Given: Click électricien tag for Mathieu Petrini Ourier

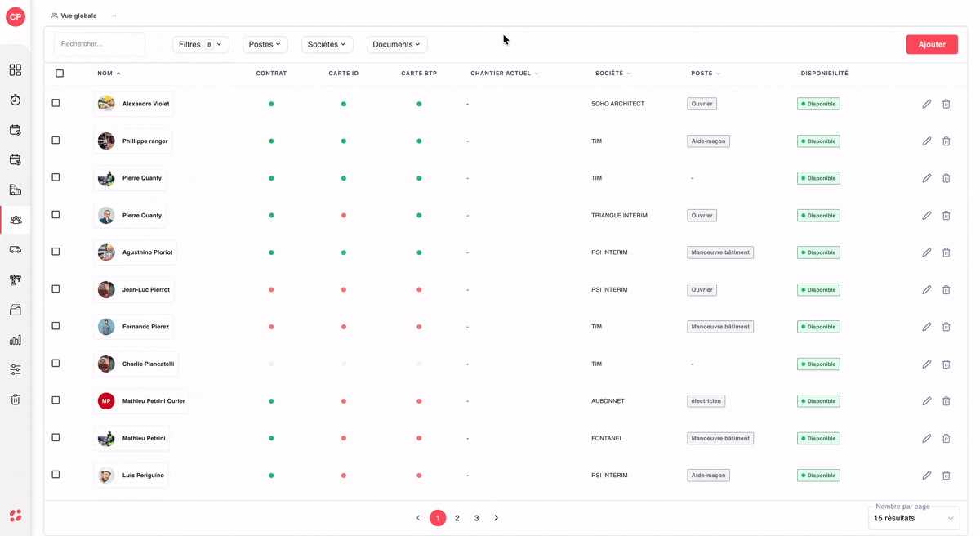Looking at the screenshot, I should pos(706,401).
